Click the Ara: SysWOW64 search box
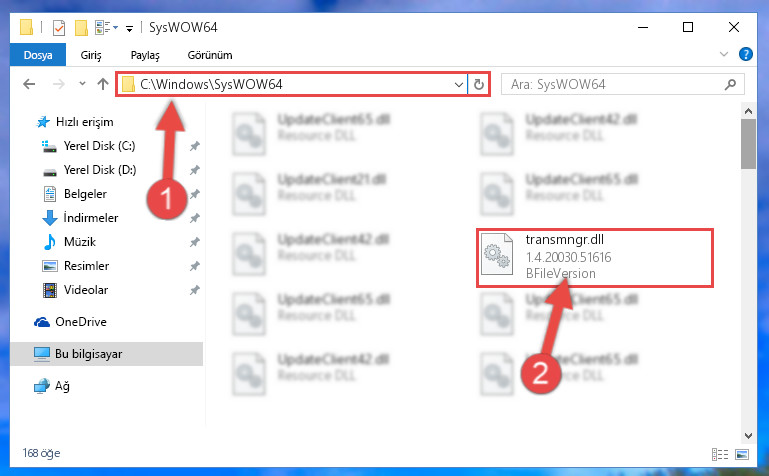769x476 pixels. click(613, 84)
